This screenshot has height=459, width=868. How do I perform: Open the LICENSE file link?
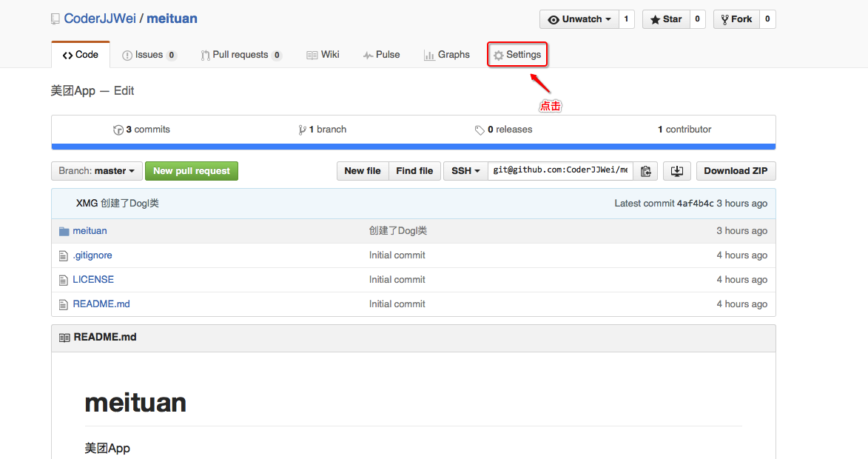[93, 280]
